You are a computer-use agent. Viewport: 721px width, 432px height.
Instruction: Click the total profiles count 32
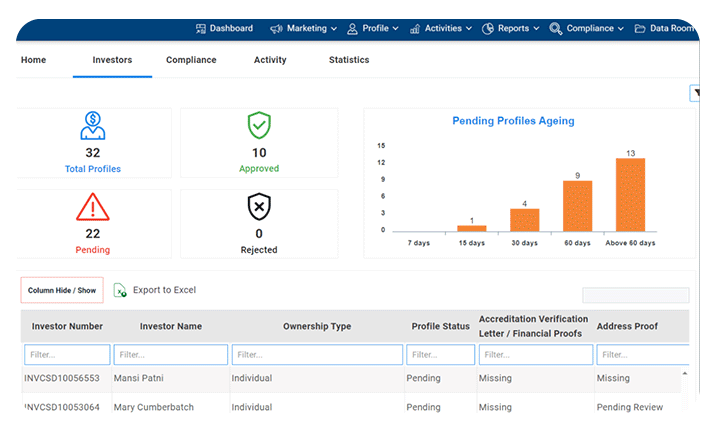(93, 153)
